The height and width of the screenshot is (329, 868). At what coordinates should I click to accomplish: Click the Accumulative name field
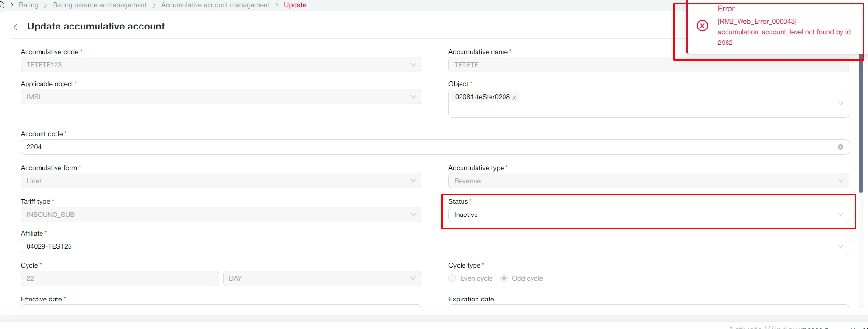648,65
